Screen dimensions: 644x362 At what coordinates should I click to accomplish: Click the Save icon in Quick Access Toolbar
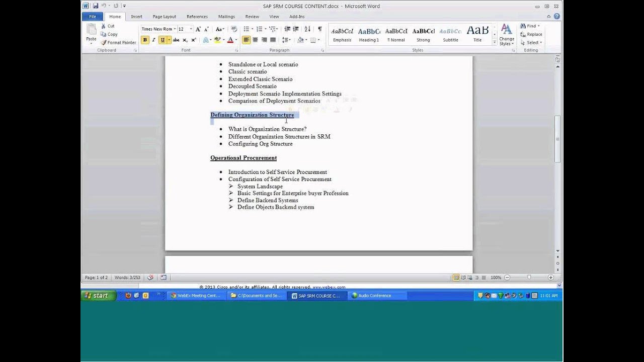[96, 6]
